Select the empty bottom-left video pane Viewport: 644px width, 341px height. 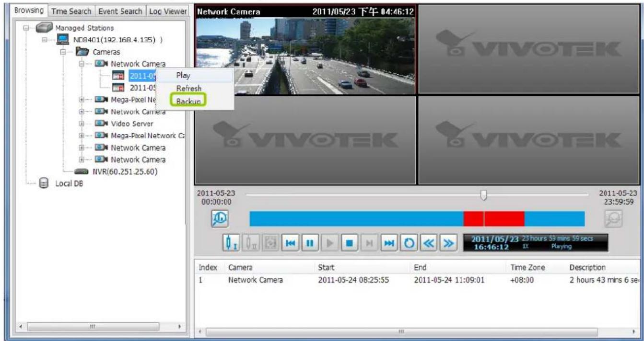[x=305, y=140]
